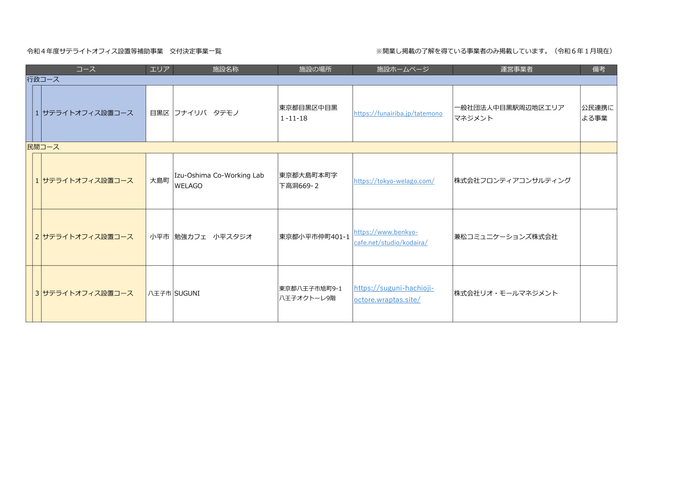This screenshot has width=700, height=495.
Task: Click row number 2 in 民間コース
Action: coord(37,237)
